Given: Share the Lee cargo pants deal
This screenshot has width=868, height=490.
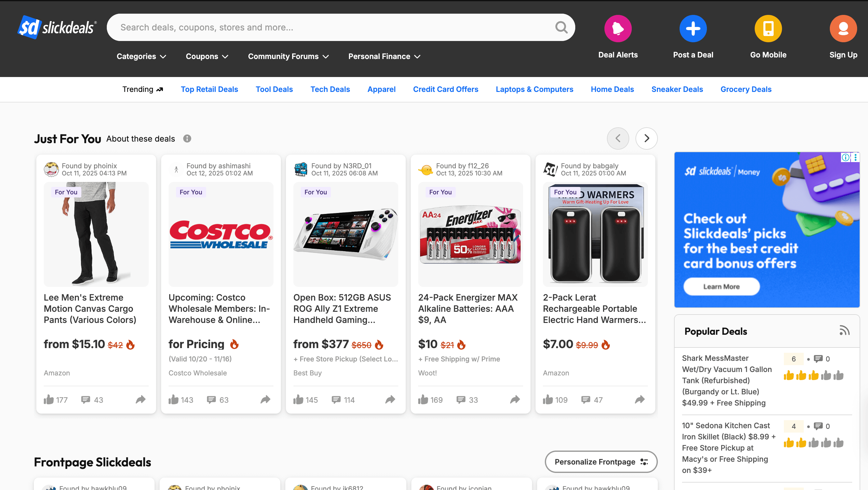Looking at the screenshot, I should tap(141, 400).
